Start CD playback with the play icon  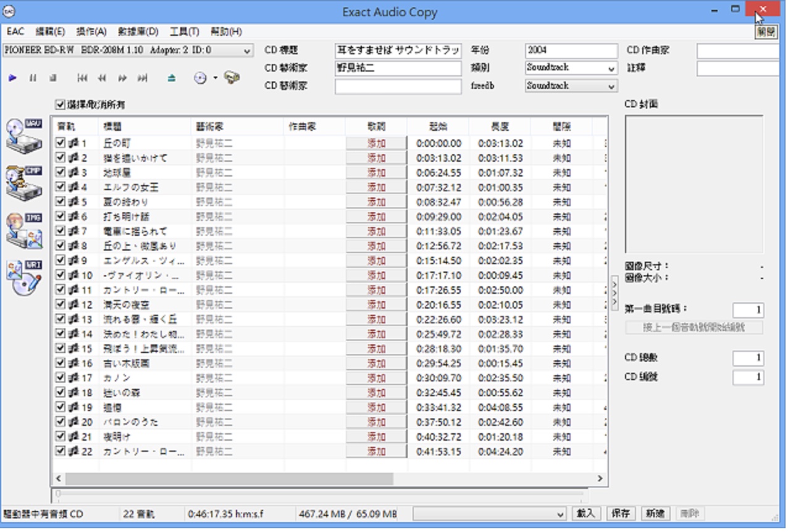click(x=13, y=78)
